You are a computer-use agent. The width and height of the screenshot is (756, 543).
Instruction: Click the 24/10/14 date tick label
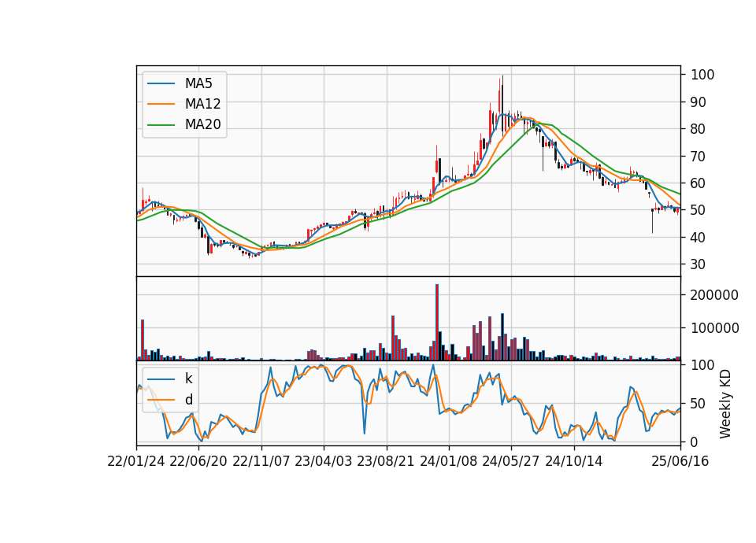[574, 461]
